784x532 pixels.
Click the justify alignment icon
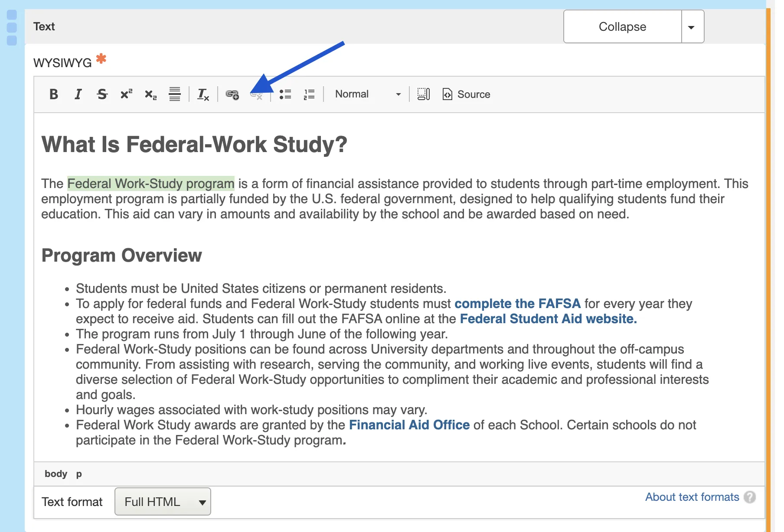[175, 94]
